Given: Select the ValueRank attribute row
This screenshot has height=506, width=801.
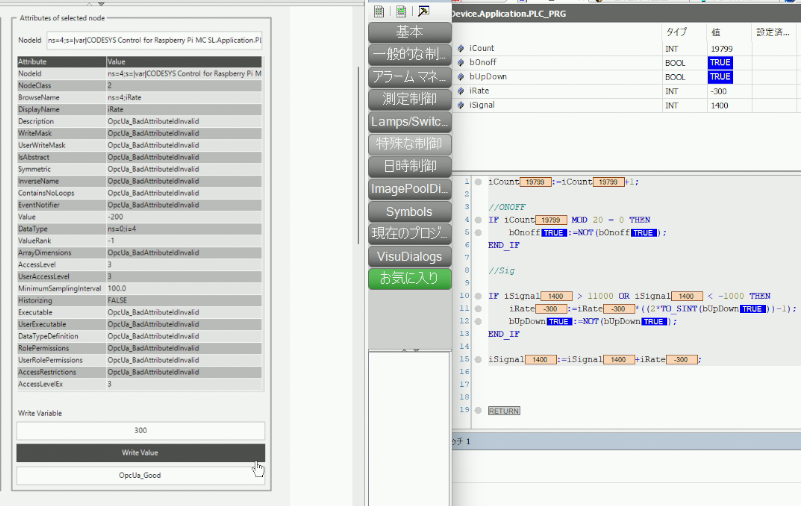Looking at the screenshot, I should pyautogui.click(x=139, y=240).
